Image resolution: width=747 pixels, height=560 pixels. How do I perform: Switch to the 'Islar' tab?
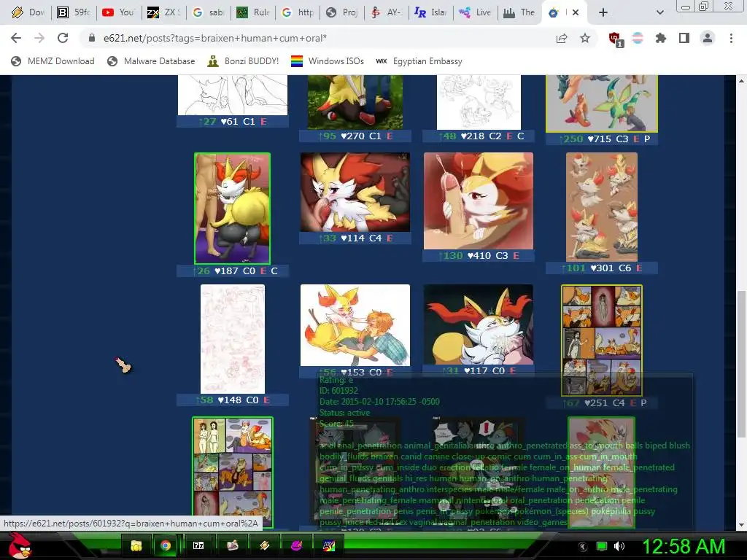click(x=432, y=12)
